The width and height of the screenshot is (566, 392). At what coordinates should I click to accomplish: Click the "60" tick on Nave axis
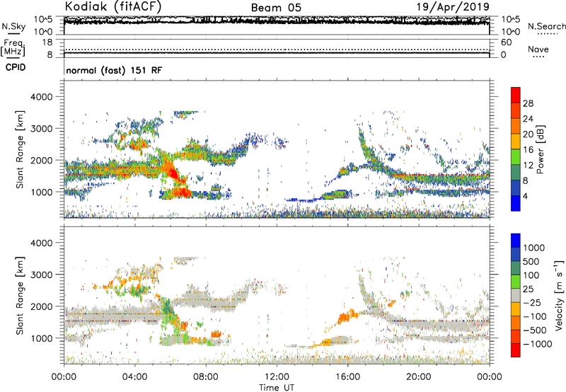point(506,42)
